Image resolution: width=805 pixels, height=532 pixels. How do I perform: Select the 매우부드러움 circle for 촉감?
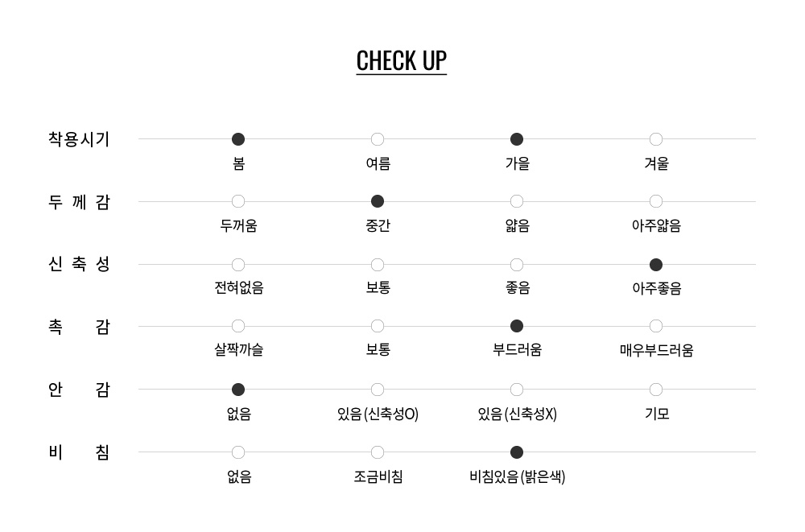click(x=656, y=326)
